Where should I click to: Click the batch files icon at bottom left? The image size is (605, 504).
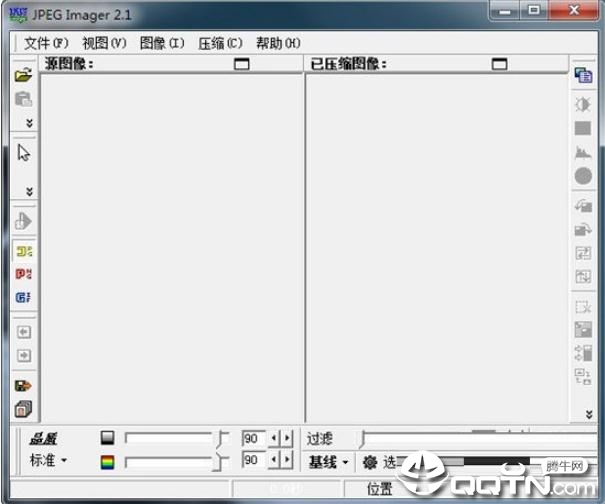coord(23,409)
